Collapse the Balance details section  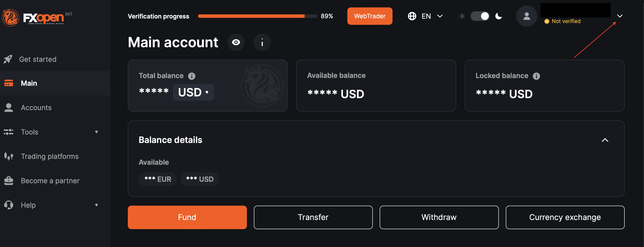coord(605,140)
